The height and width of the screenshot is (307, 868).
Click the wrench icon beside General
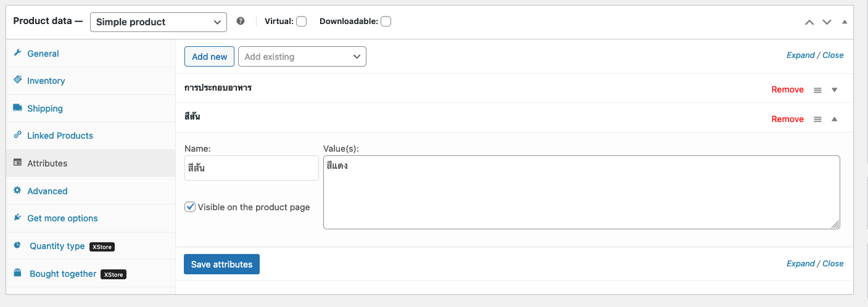coord(17,54)
